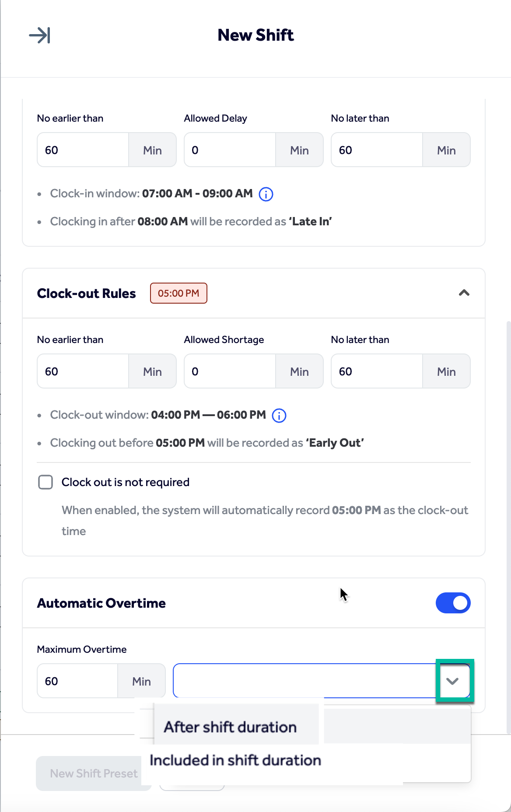Click the red 05:00 PM time badge
The width and height of the screenshot is (511, 812).
[178, 293]
